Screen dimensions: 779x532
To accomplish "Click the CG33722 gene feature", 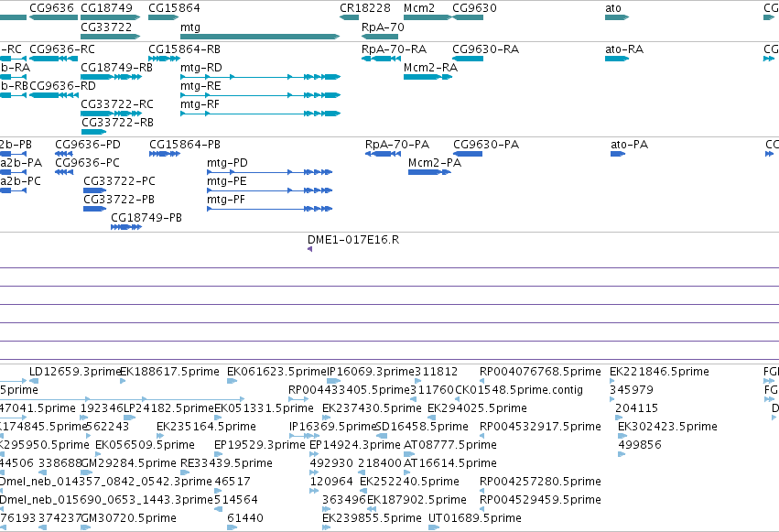I will (x=110, y=37).
